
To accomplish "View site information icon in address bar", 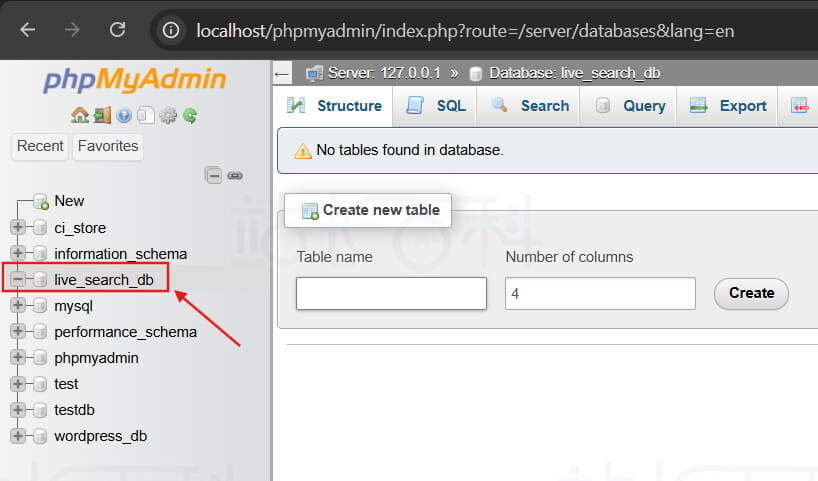I will coord(171,30).
